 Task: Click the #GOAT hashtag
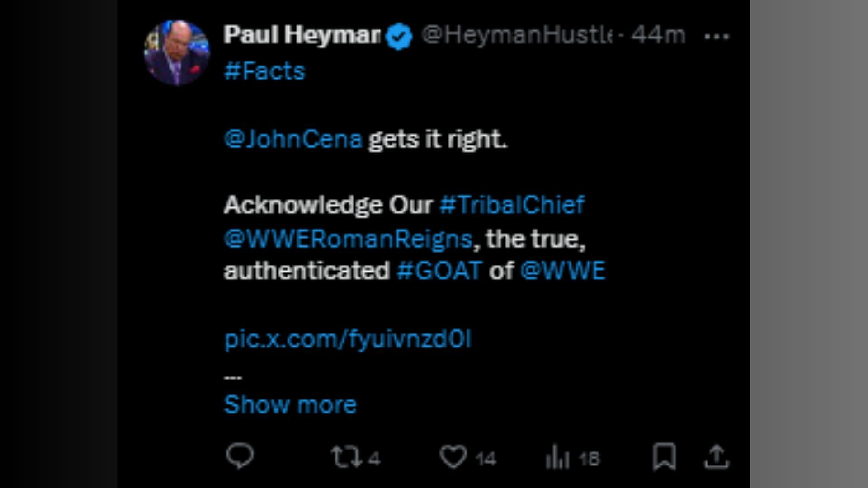tap(439, 271)
